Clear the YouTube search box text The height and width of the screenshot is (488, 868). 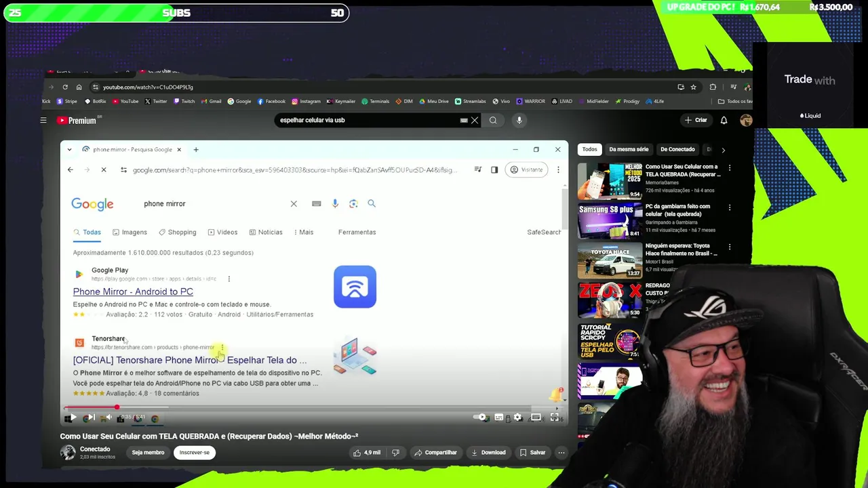coord(475,120)
